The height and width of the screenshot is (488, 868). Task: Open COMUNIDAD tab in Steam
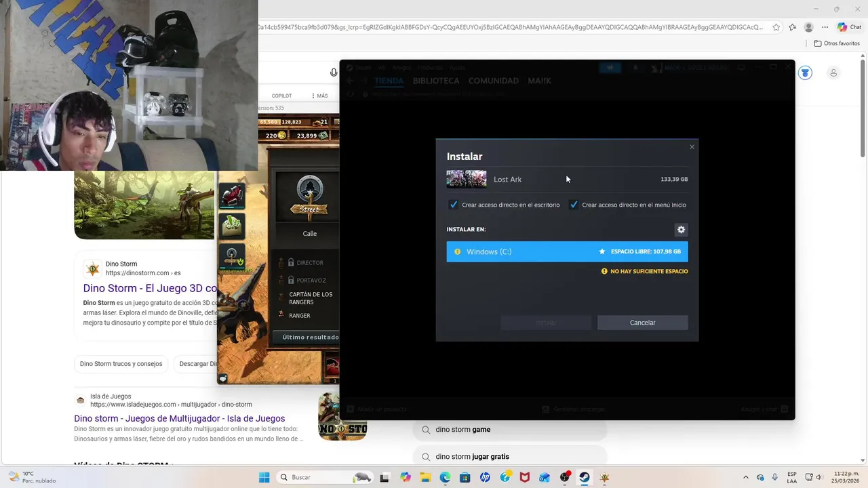[x=494, y=81]
